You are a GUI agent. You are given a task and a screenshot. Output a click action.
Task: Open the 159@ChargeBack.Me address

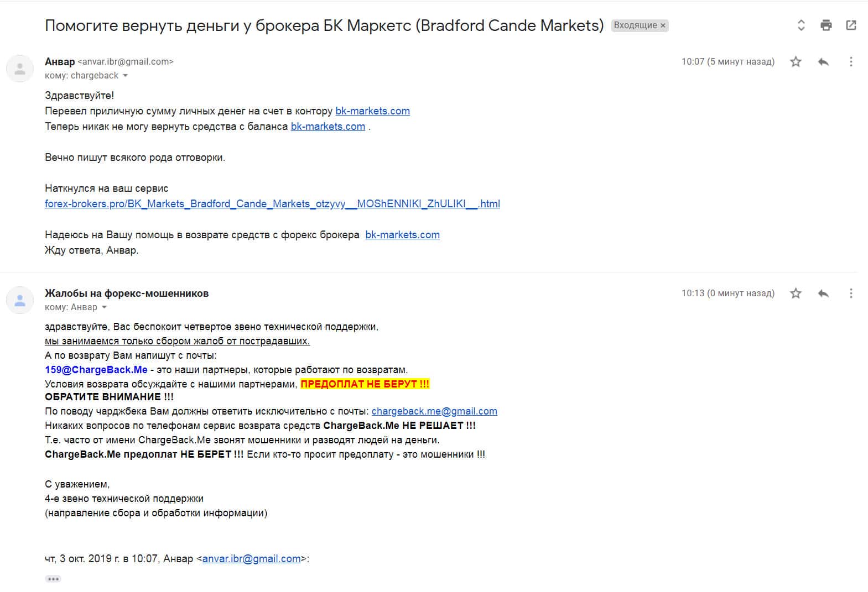coord(96,370)
